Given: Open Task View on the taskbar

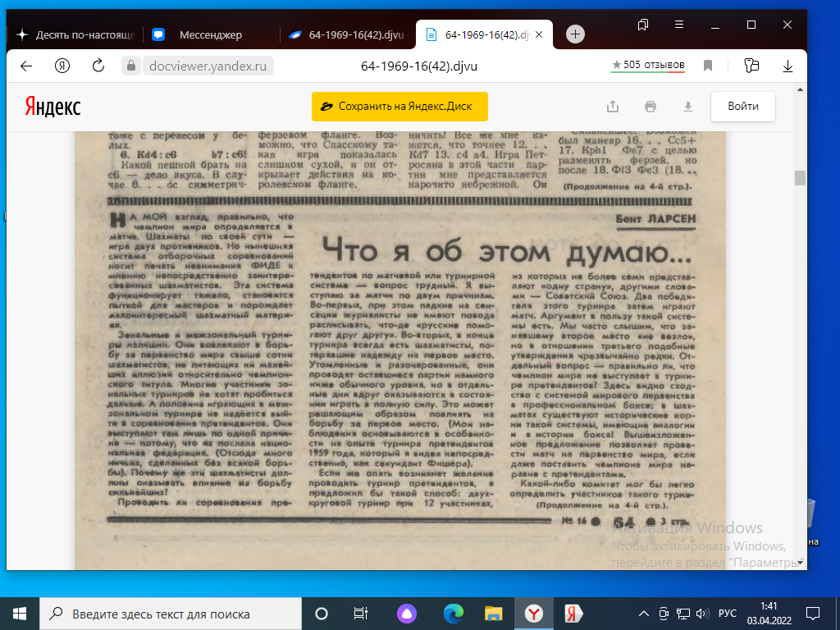Looking at the screenshot, I should pyautogui.click(x=361, y=614).
